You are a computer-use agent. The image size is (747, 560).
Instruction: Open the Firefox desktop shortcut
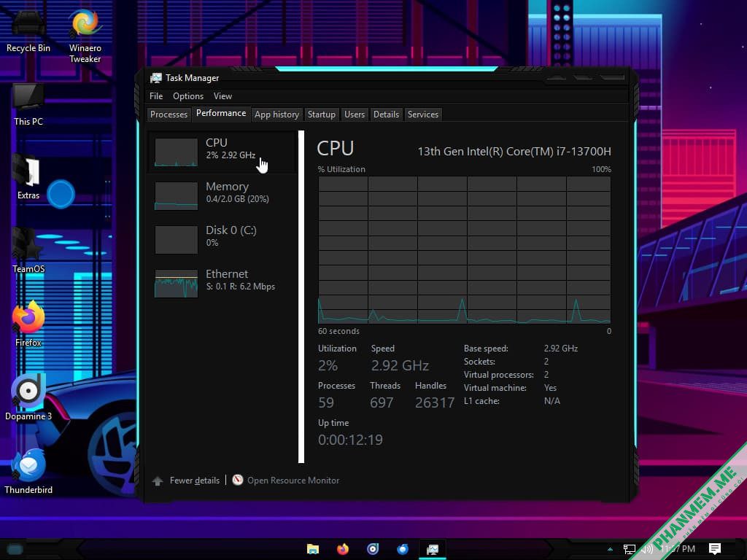point(28,324)
